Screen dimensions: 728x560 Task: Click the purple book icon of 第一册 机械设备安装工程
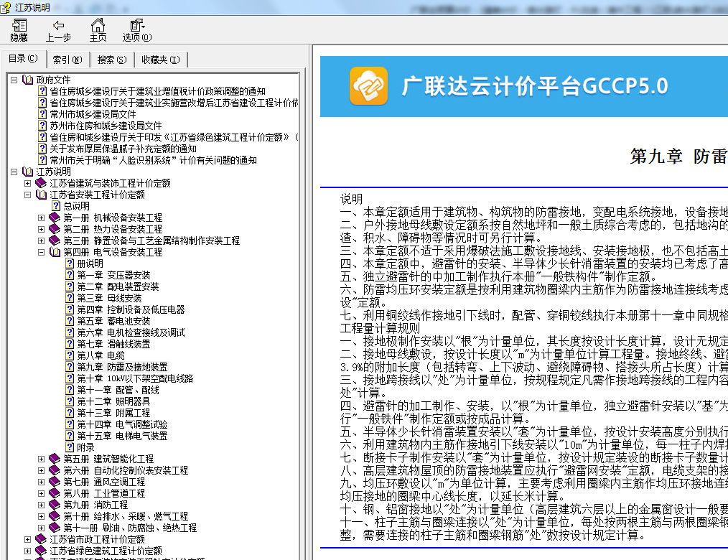(55, 218)
